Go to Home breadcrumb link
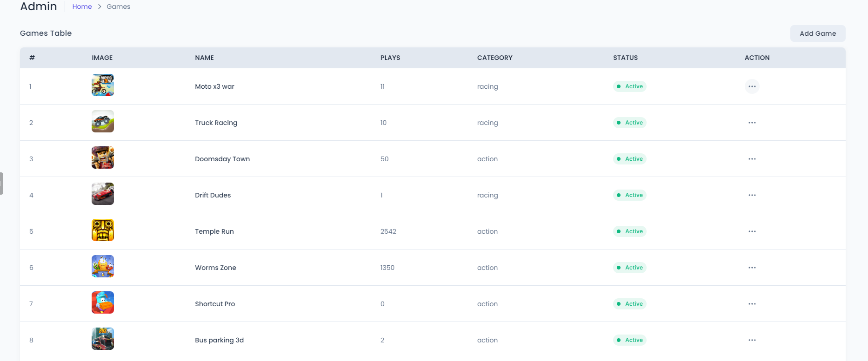 point(82,7)
